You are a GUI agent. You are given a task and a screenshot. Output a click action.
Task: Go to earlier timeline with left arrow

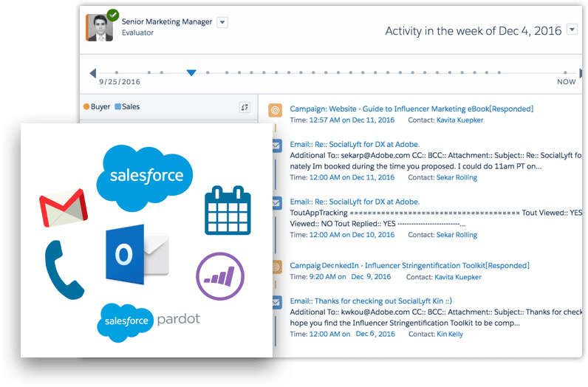pos(93,73)
